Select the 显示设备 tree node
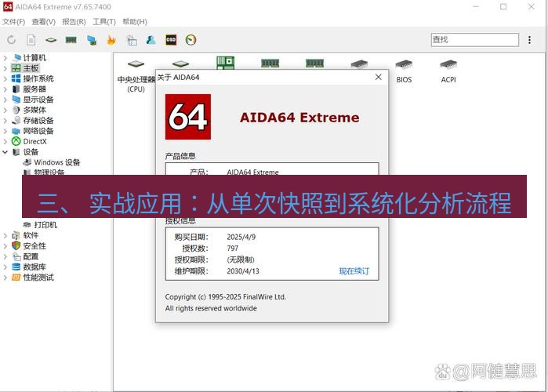Viewport: 548px width, 392px height. click(x=38, y=100)
